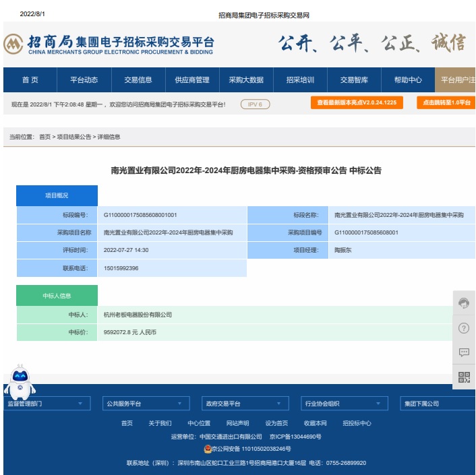
Task: Click breadcrumb link 首页
Action: tap(45, 137)
